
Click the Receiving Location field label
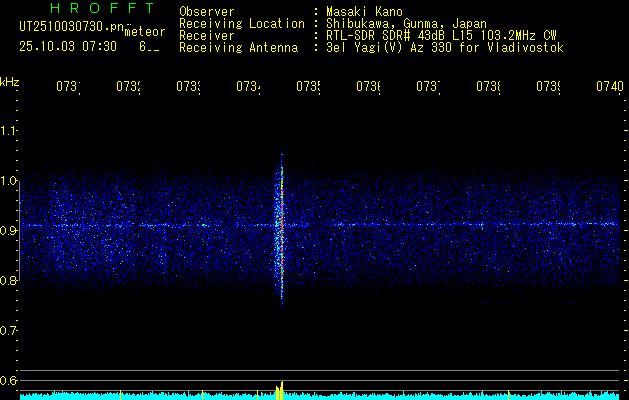[242, 23]
